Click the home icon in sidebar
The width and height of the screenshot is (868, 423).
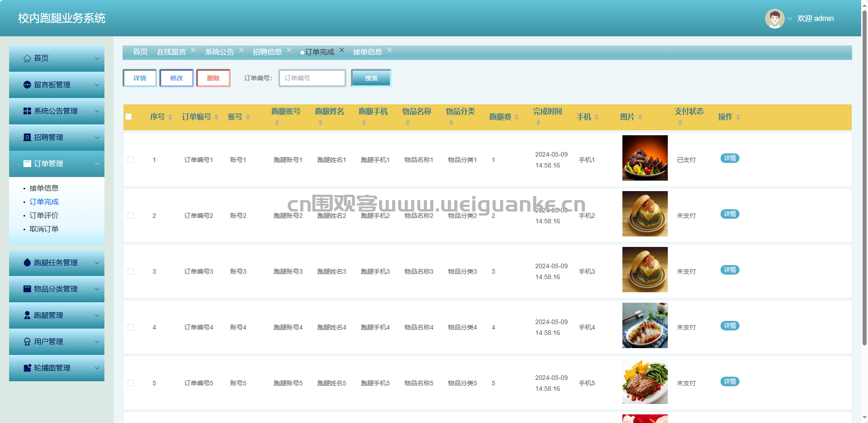(27, 59)
